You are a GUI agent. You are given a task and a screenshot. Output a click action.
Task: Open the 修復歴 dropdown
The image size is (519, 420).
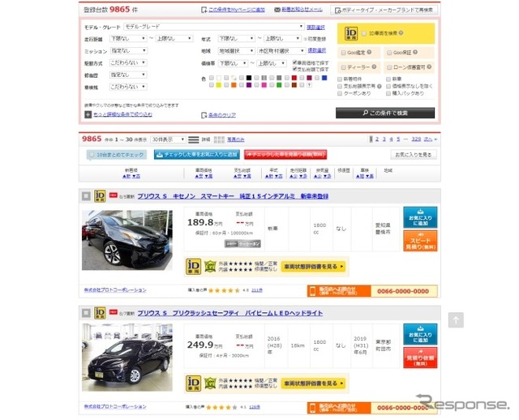(x=128, y=75)
